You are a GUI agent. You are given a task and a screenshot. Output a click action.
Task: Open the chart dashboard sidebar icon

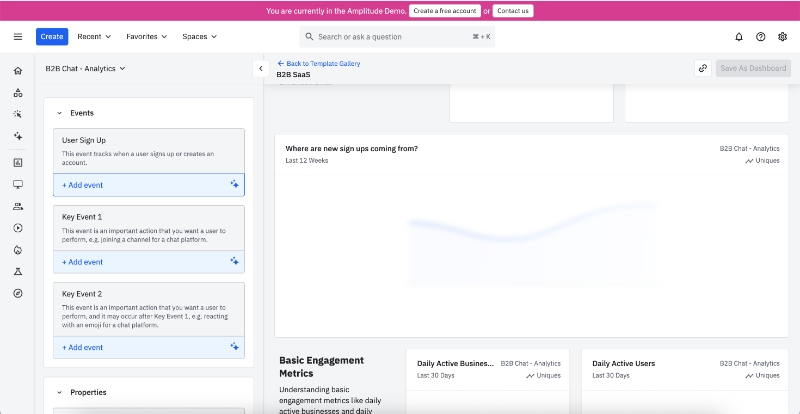18,163
